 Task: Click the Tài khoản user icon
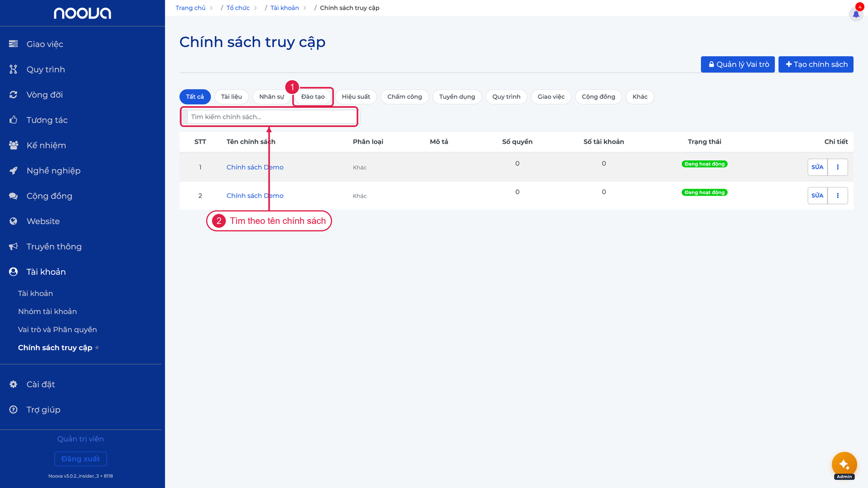click(x=14, y=272)
